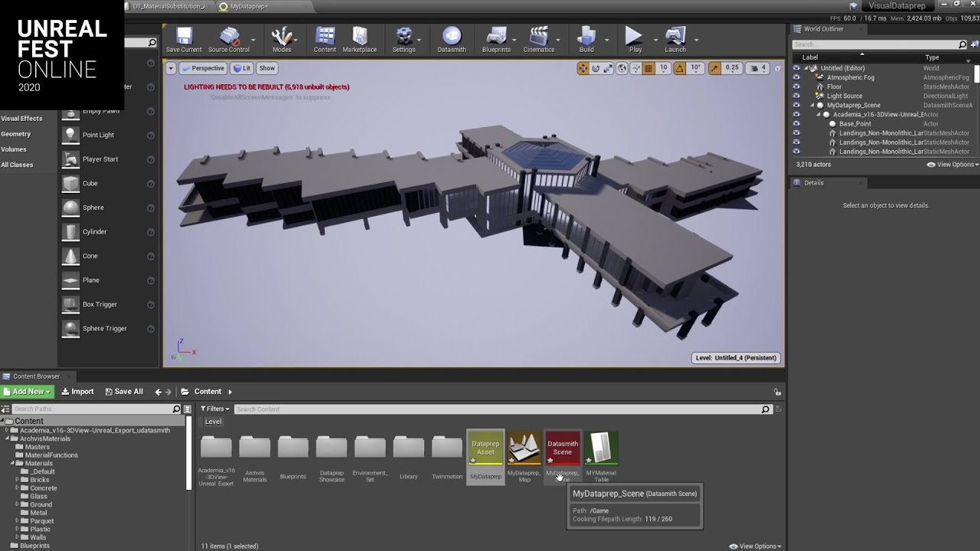Toggle scale snapping in viewport

click(x=714, y=68)
